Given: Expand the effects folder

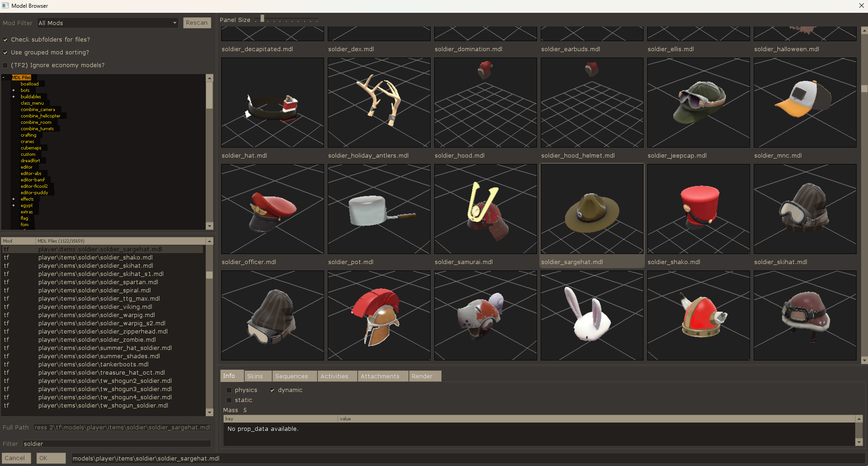Looking at the screenshot, I should click(x=13, y=199).
